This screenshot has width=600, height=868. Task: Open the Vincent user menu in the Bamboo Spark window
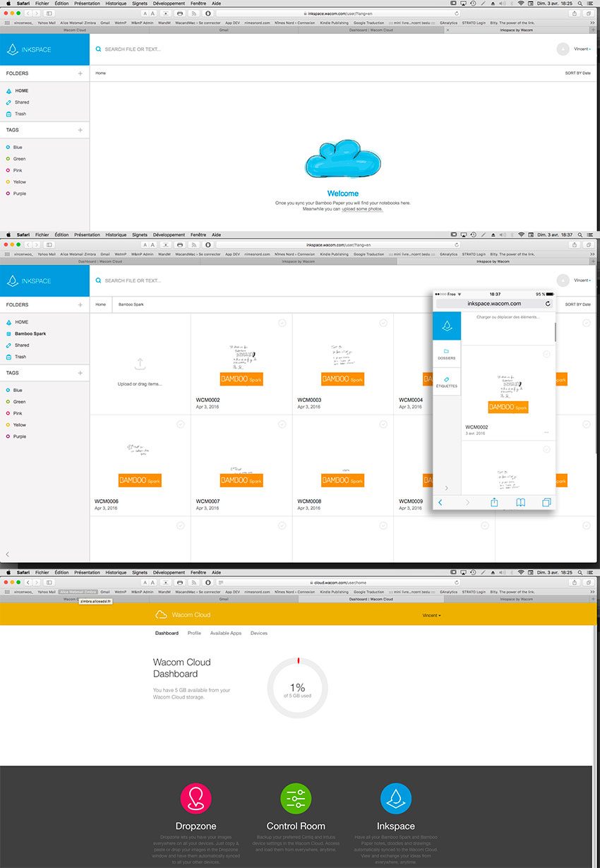(582, 280)
